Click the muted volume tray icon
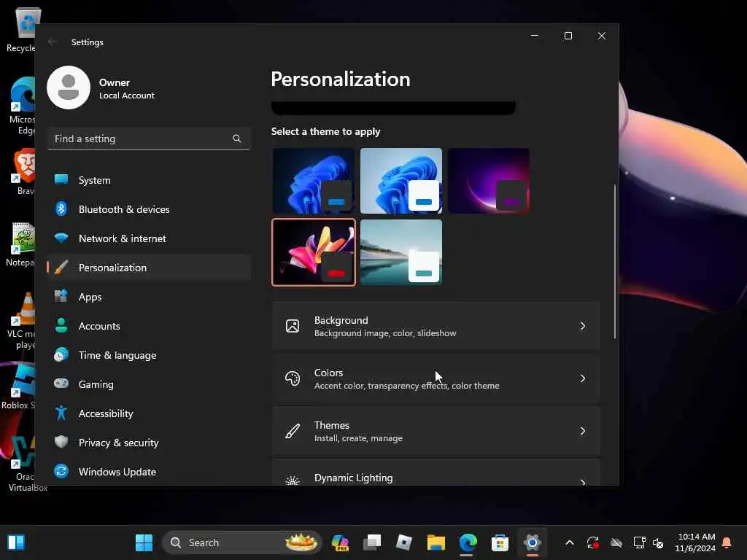 point(659,542)
